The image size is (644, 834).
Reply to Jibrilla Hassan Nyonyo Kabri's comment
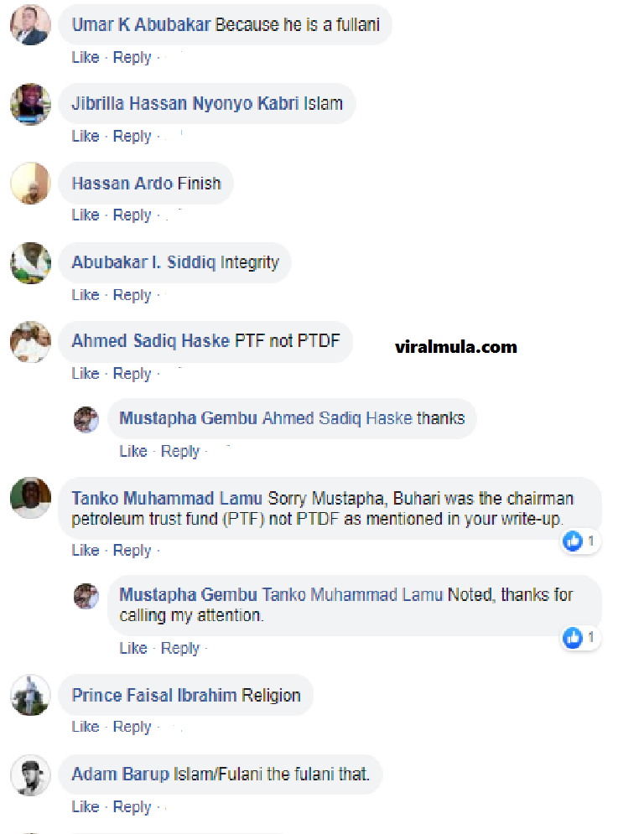(x=132, y=137)
